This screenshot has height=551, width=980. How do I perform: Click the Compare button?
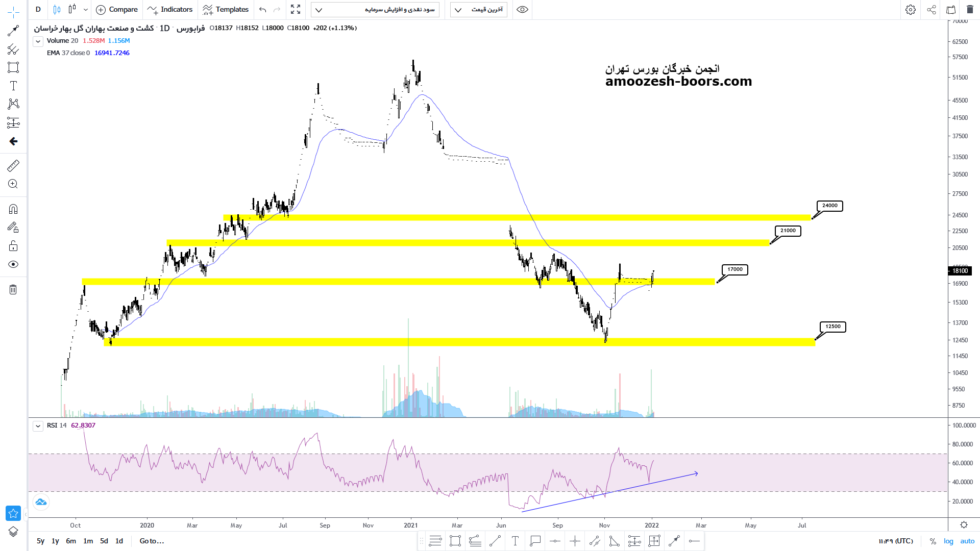click(117, 10)
